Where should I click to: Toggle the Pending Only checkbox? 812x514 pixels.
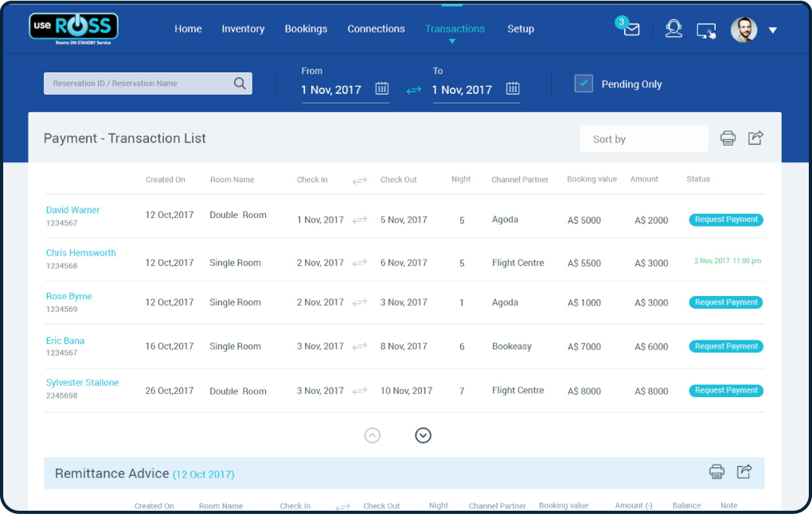[584, 84]
